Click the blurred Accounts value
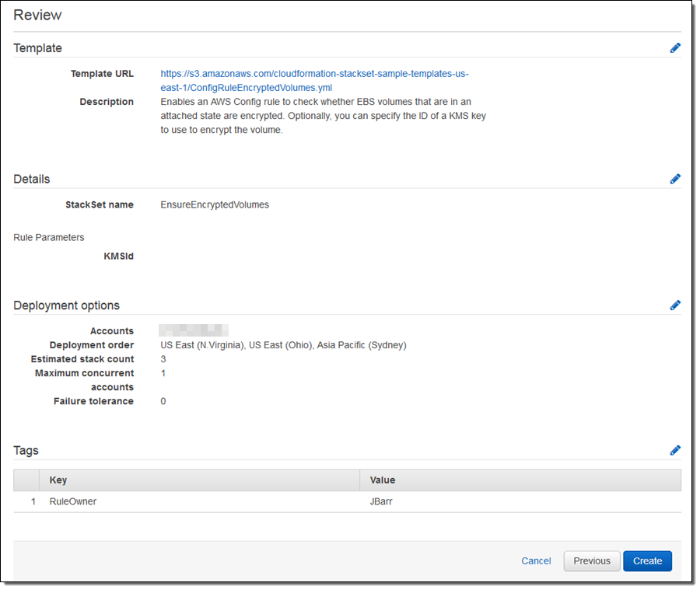The image size is (700, 590). pyautogui.click(x=193, y=330)
